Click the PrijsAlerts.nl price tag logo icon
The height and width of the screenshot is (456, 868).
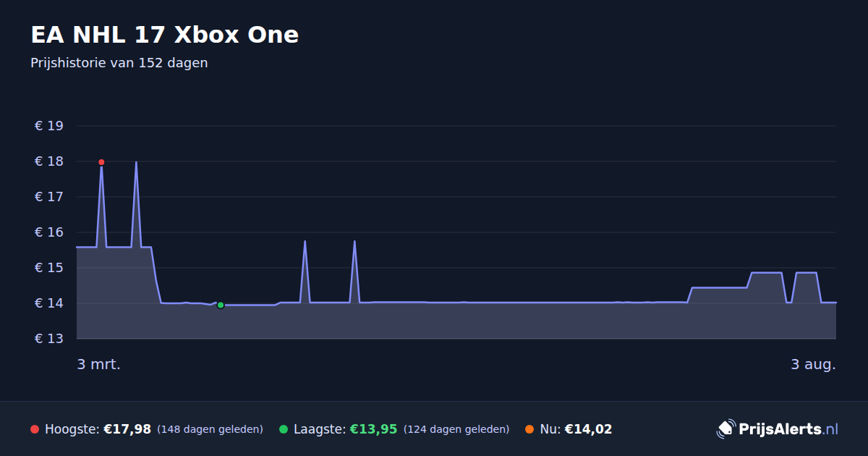(x=726, y=429)
